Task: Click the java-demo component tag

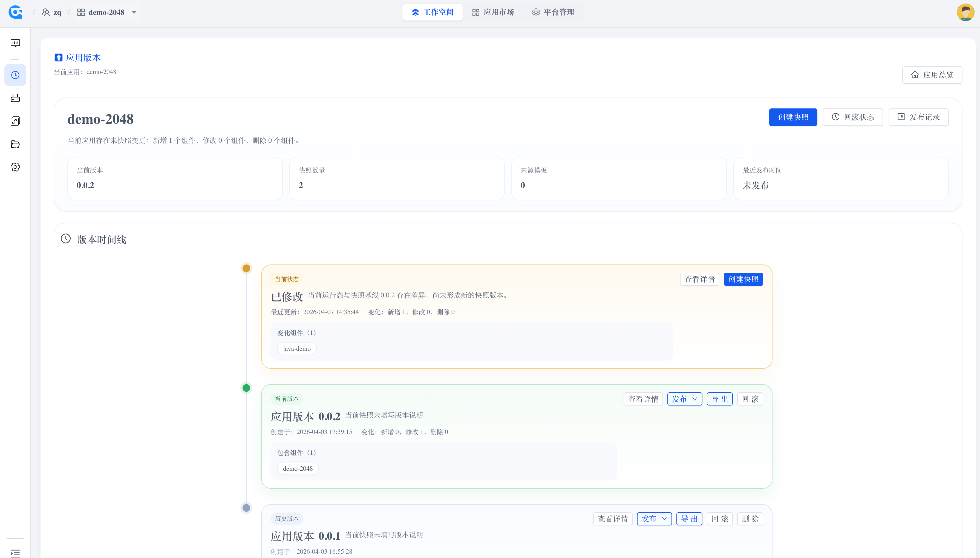Action: (296, 349)
